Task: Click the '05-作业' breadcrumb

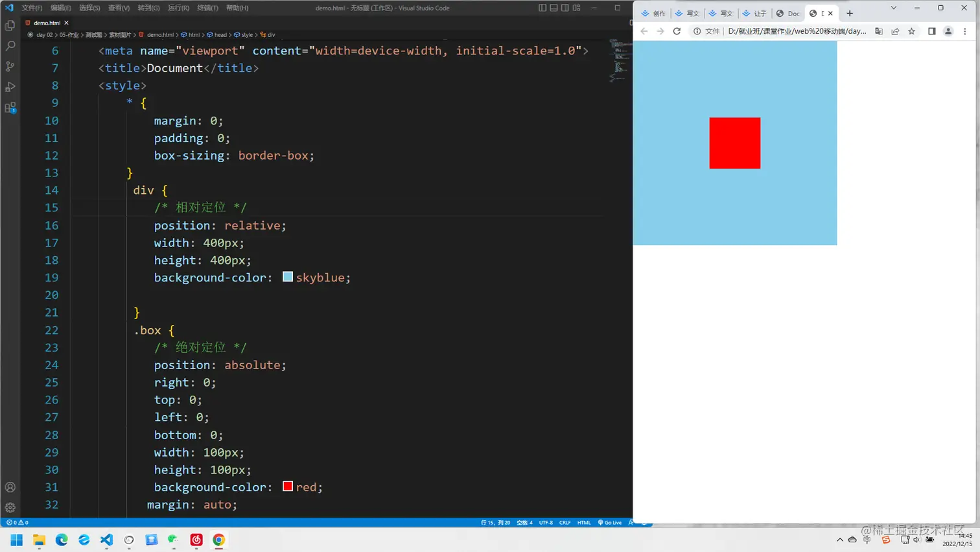Action: pos(69,35)
